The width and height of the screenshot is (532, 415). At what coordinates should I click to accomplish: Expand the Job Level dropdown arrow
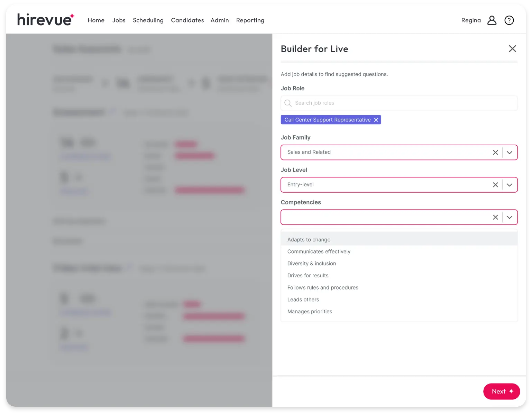pos(509,185)
